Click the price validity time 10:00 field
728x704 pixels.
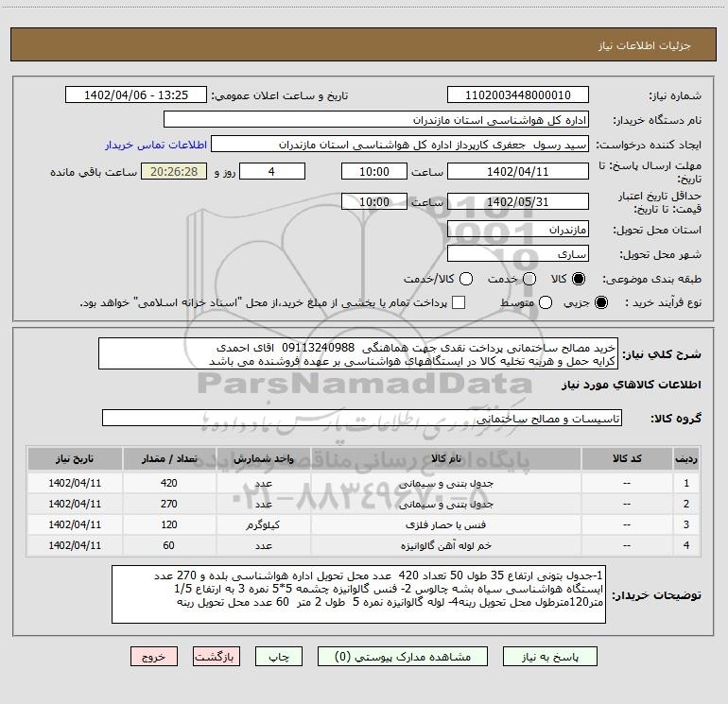click(x=374, y=201)
